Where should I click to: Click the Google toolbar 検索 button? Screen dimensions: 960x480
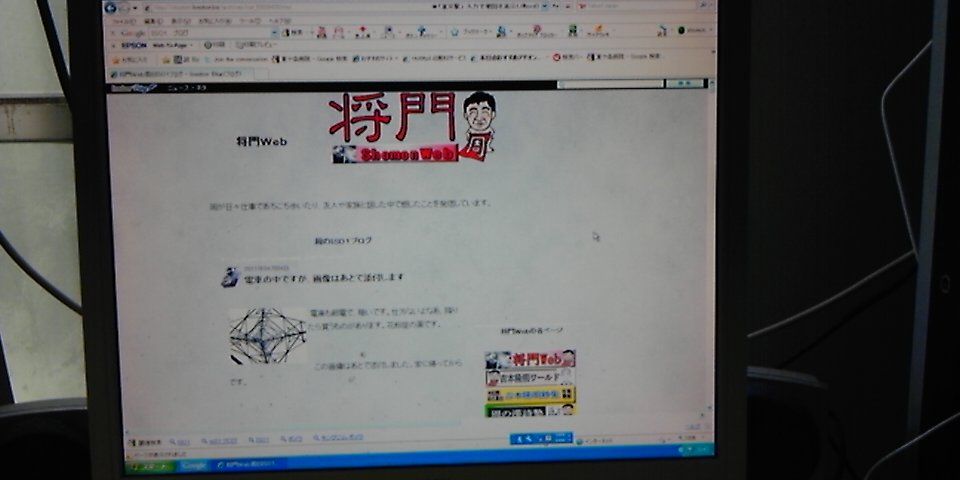point(292,32)
